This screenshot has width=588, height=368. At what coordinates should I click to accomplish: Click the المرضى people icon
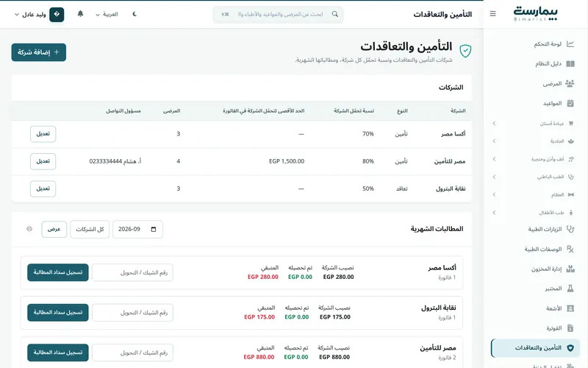click(x=570, y=83)
